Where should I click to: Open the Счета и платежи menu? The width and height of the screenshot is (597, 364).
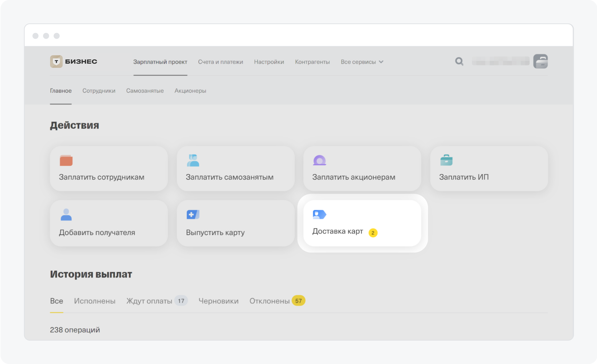tap(221, 62)
